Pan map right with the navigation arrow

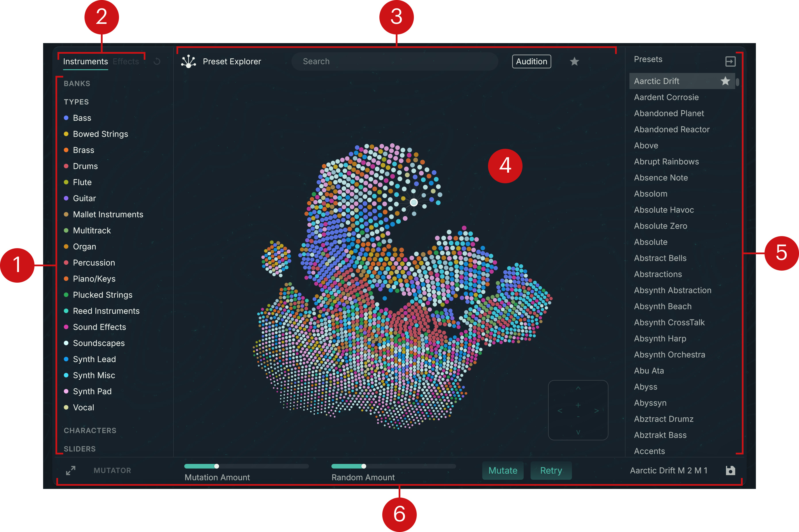click(x=596, y=411)
